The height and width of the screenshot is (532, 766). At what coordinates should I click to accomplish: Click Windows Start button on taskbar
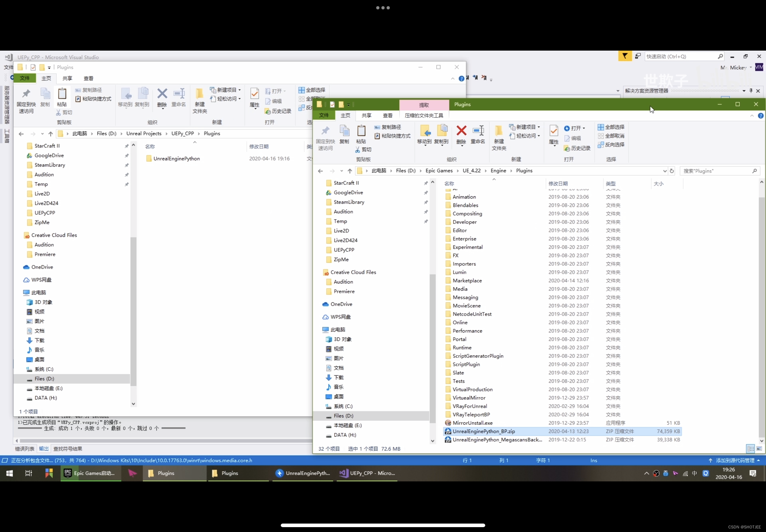(9, 473)
